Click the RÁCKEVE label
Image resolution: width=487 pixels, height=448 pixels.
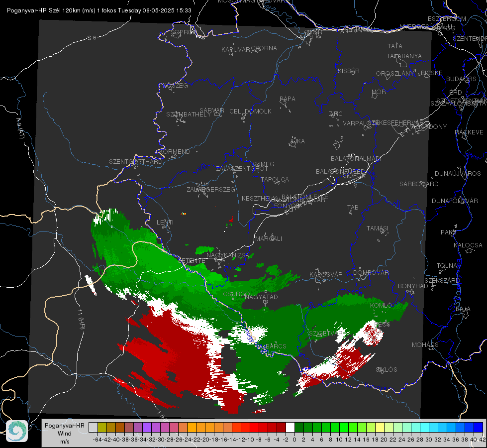469,132
